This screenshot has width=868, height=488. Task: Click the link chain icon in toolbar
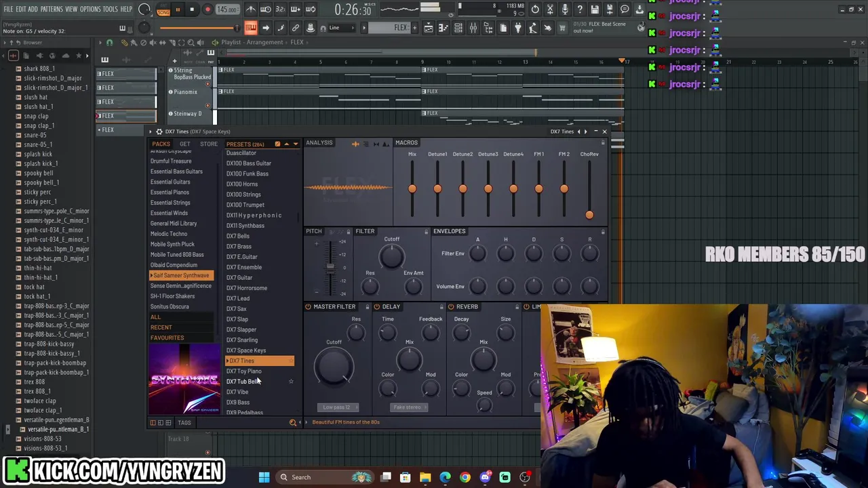[296, 28]
